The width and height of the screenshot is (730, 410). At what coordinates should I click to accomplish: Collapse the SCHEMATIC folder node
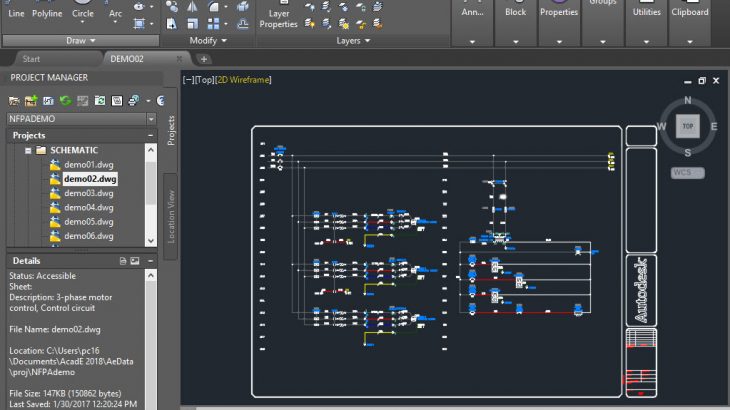pos(28,150)
